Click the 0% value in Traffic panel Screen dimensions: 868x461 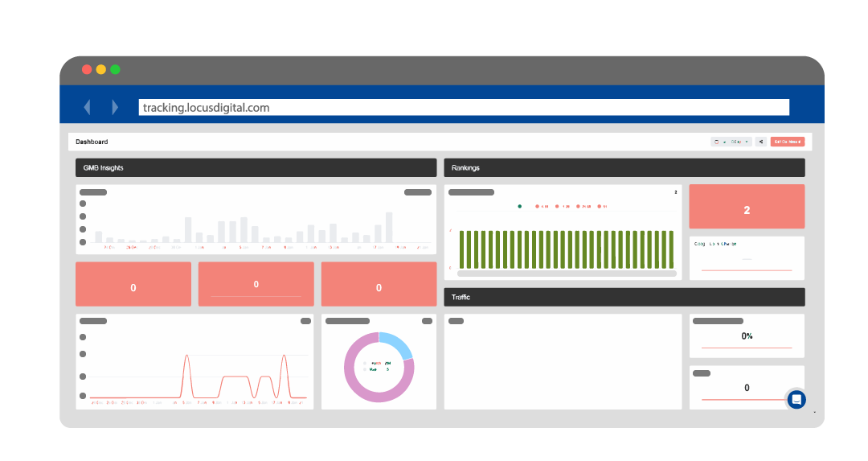tap(747, 336)
